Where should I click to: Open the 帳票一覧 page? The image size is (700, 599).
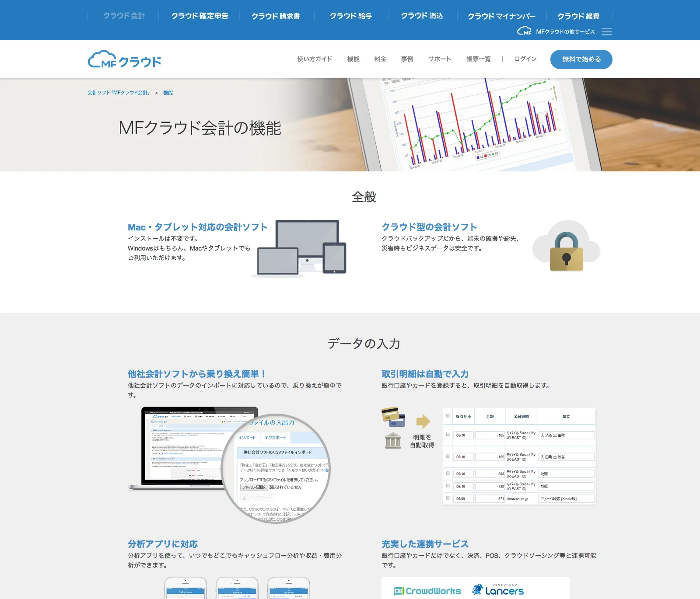(479, 59)
